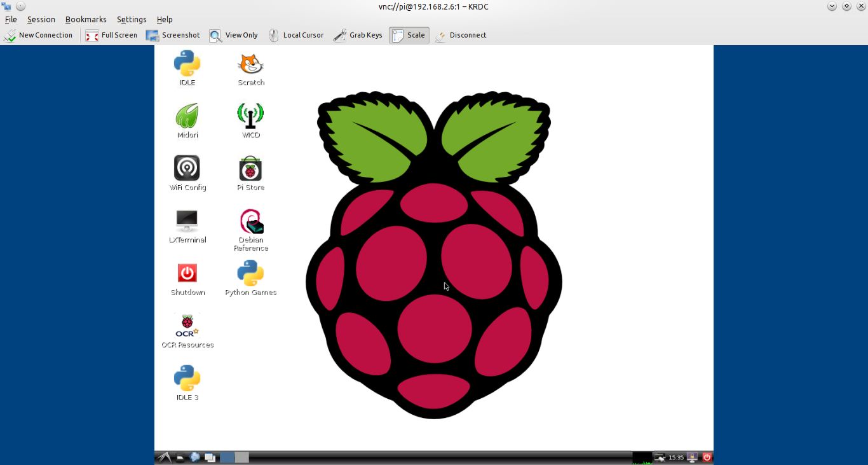Open the Midori browser icon
Viewport: 868px width, 465px height.
(187, 121)
